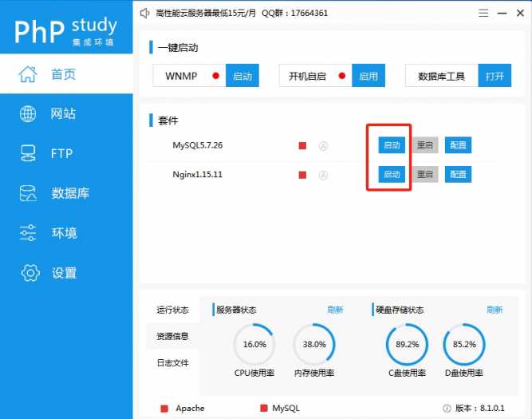Click the Apache status label
This screenshot has width=532, height=419.
tap(190, 408)
